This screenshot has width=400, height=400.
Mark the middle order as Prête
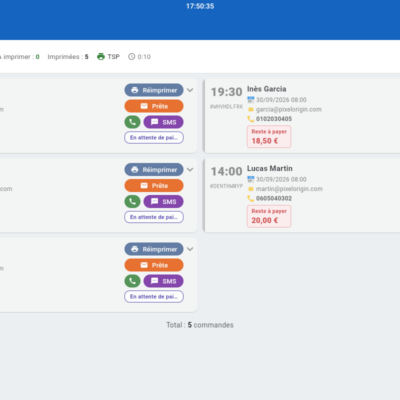(x=154, y=185)
